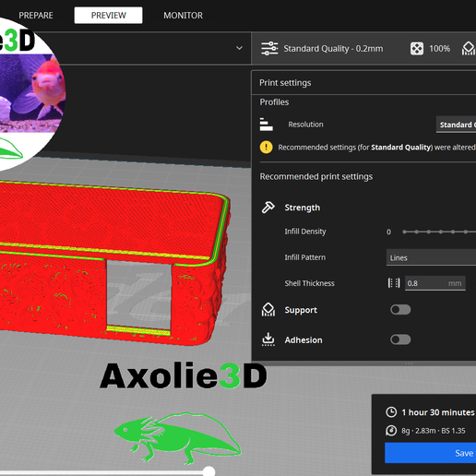Open the Resolution profile dropdown
Image resolution: width=476 pixels, height=476 pixels.
click(456, 125)
